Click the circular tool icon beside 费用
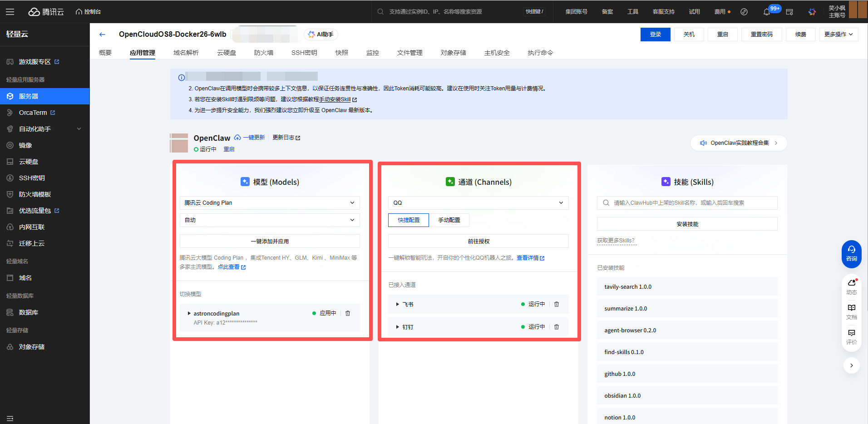This screenshot has height=424, width=868. point(744,12)
